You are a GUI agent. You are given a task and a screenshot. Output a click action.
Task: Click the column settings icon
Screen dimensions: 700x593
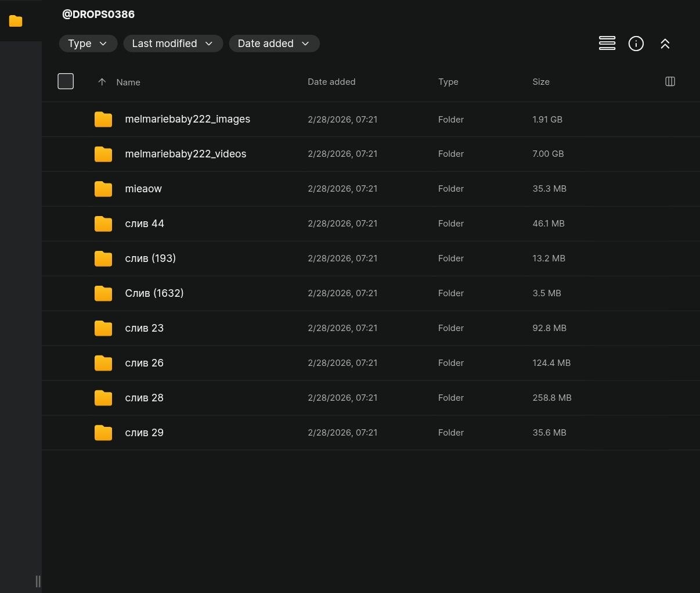coord(670,81)
